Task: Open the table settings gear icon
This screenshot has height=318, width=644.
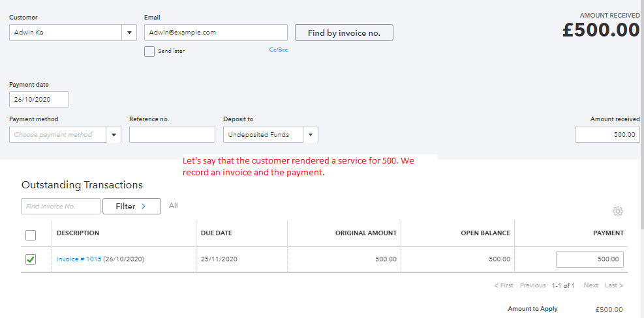Action: [x=618, y=211]
